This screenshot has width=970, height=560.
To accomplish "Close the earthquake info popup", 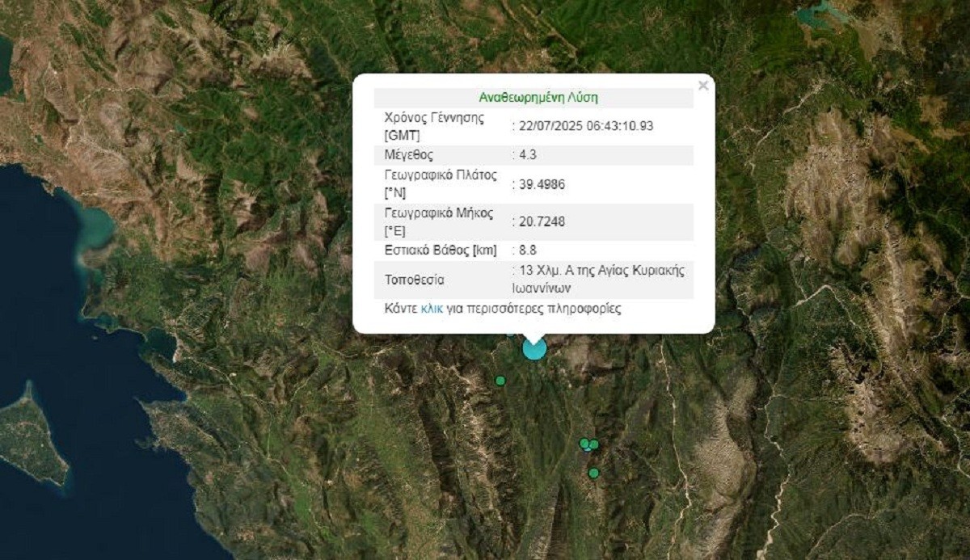I will tap(703, 86).
